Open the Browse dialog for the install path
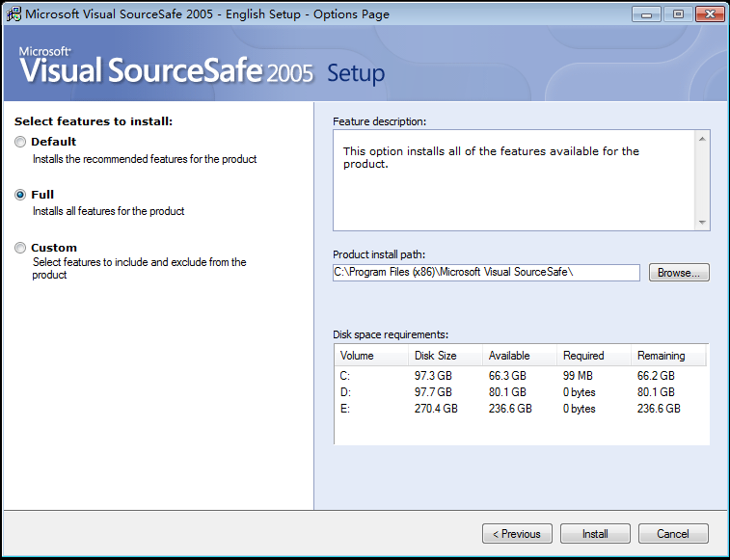 tap(679, 273)
